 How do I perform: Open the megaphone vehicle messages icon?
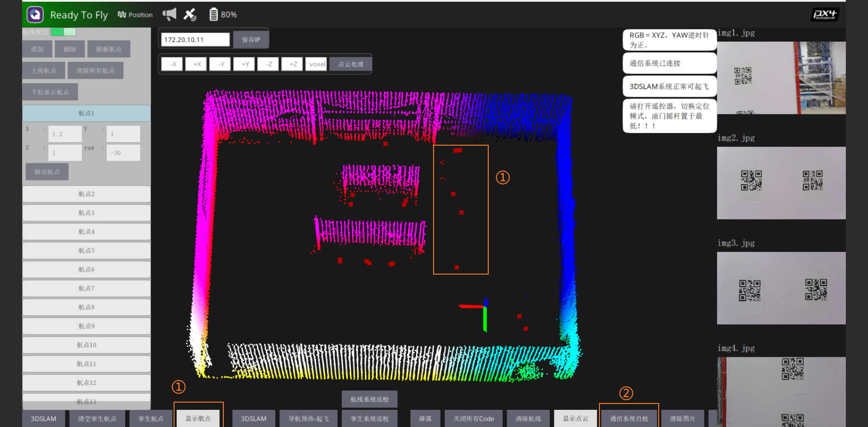click(x=170, y=14)
